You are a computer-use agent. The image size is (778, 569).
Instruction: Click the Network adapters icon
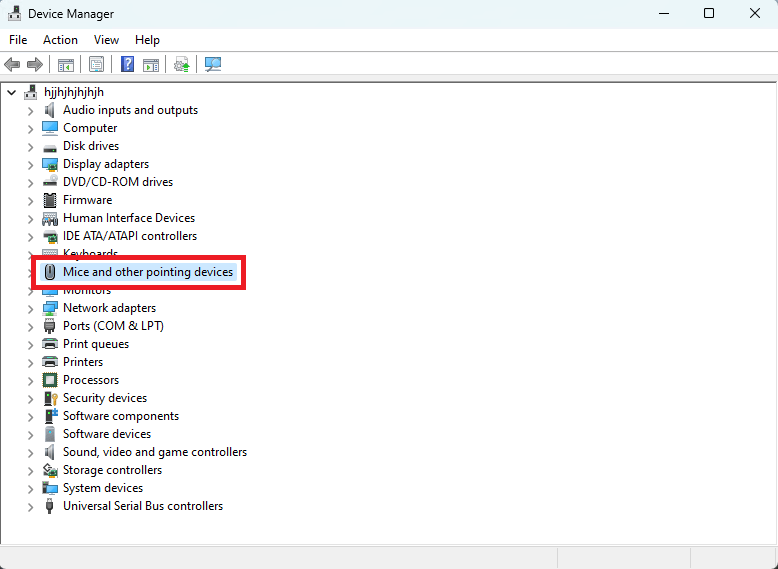point(50,308)
